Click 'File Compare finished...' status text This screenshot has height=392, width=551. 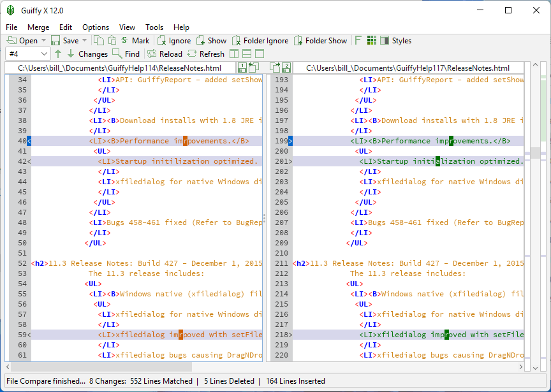tap(46, 381)
